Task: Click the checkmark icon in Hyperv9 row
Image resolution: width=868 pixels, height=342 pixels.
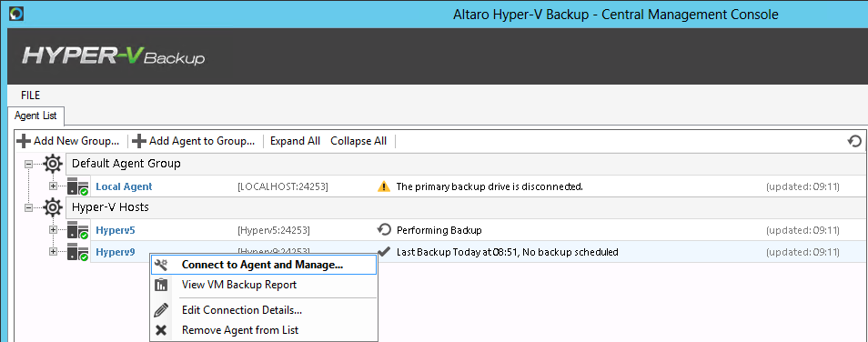Action: coord(384,251)
